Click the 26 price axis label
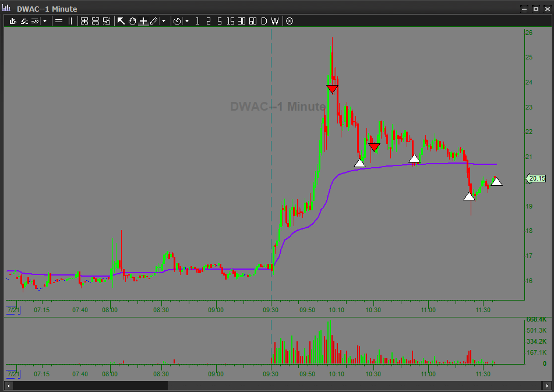The image size is (554, 392). pyautogui.click(x=529, y=33)
